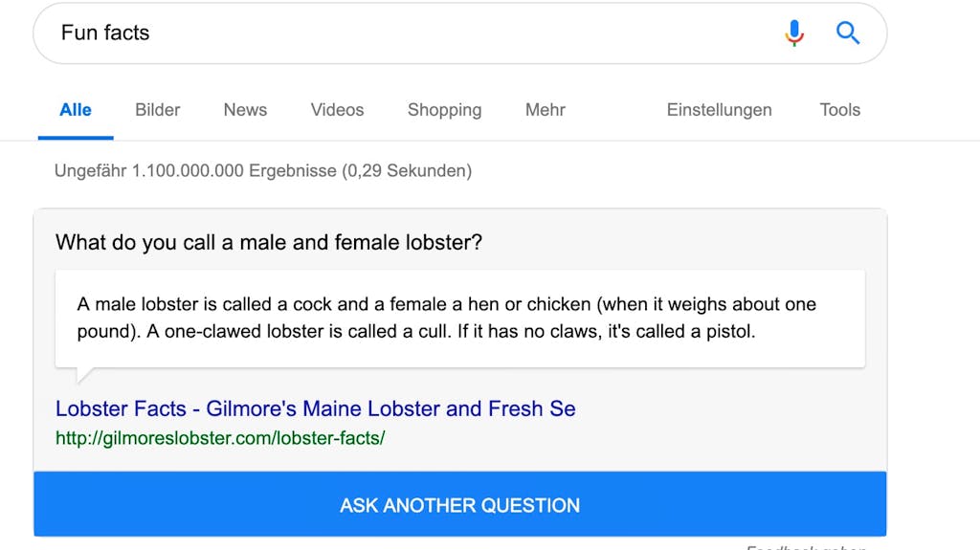Expand the Mehr menu
Screen dimensions: 980x550
pyautogui.click(x=545, y=110)
